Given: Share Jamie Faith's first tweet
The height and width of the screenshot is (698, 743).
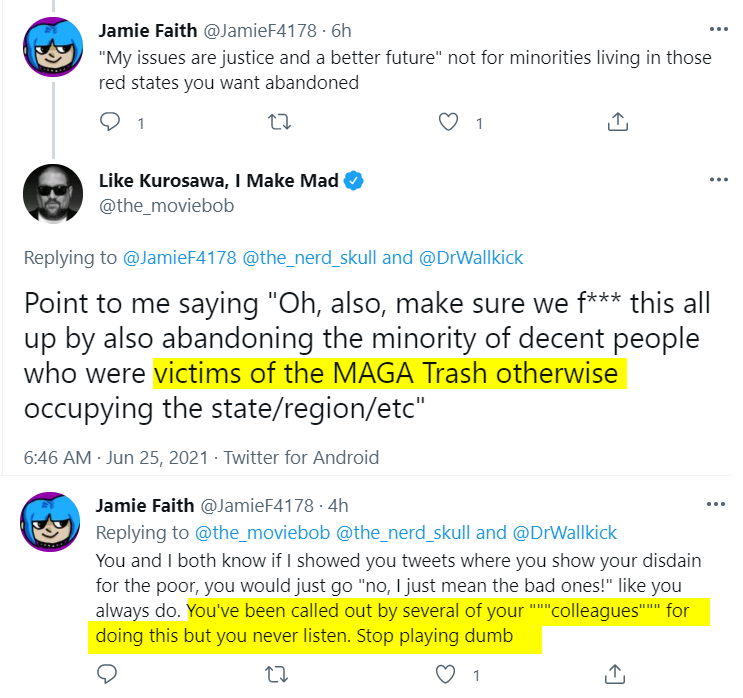Looking at the screenshot, I should [x=617, y=121].
